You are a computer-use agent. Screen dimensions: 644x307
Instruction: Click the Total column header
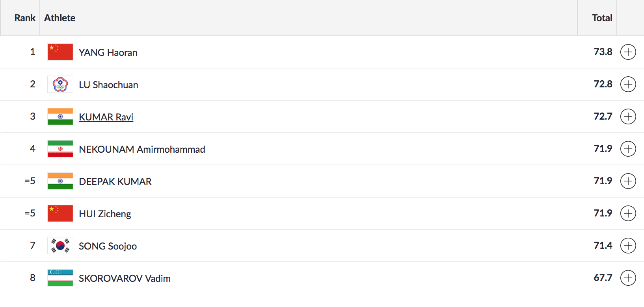pyautogui.click(x=602, y=18)
